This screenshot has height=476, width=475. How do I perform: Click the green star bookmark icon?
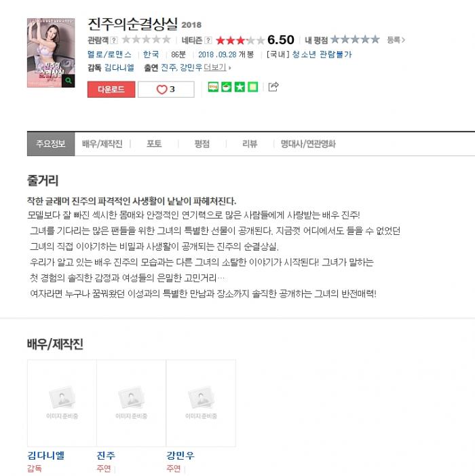(x=240, y=87)
